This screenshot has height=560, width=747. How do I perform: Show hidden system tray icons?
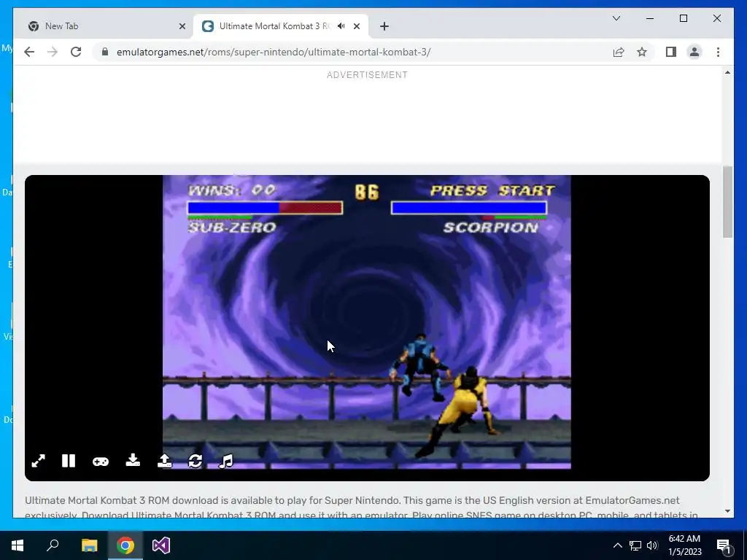click(617, 545)
